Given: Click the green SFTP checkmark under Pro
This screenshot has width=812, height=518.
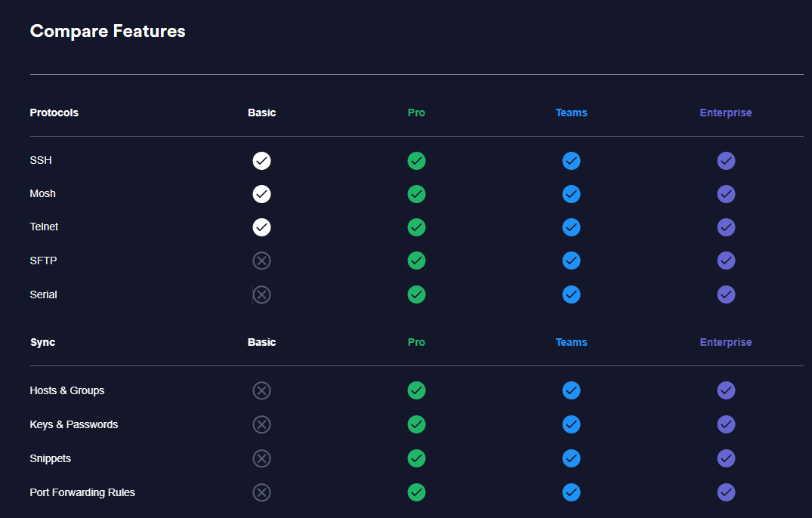Looking at the screenshot, I should tap(416, 261).
